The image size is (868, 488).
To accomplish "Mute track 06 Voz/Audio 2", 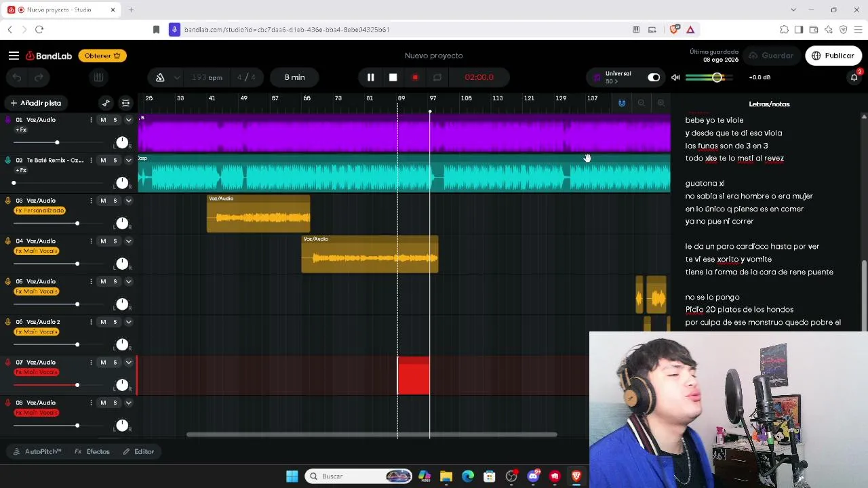I will pos(103,322).
